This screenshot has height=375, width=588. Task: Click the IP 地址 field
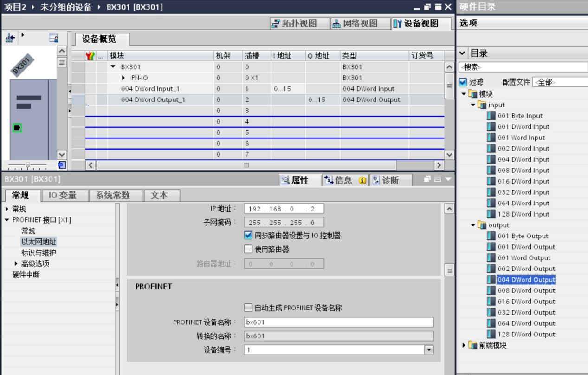tap(284, 209)
